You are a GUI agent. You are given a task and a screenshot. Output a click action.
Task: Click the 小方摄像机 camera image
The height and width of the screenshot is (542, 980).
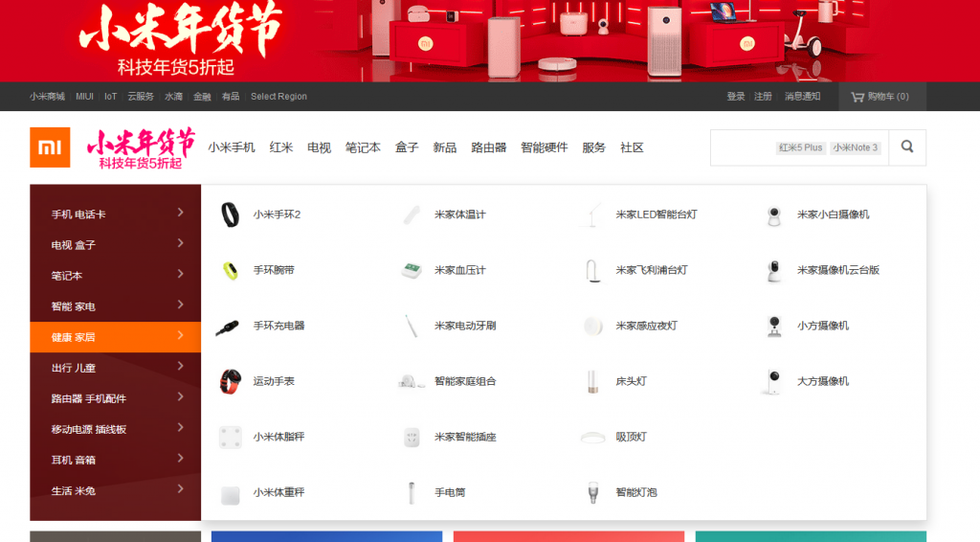773,326
